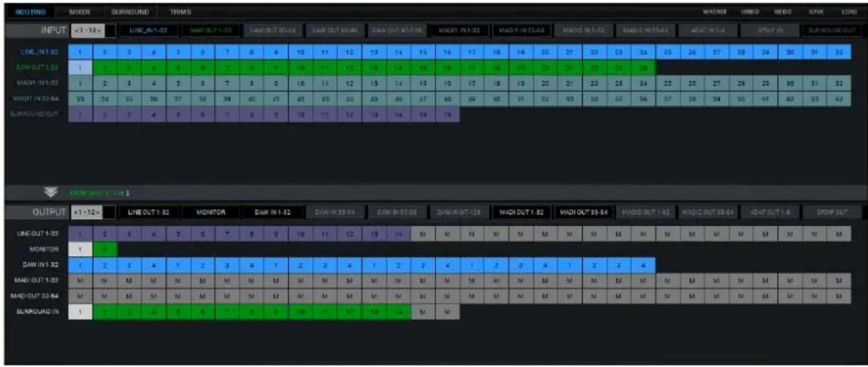The height and width of the screenshot is (367, 868).
Task: Select highlighted channel 1 in DAW OUT row
Action: (81, 68)
